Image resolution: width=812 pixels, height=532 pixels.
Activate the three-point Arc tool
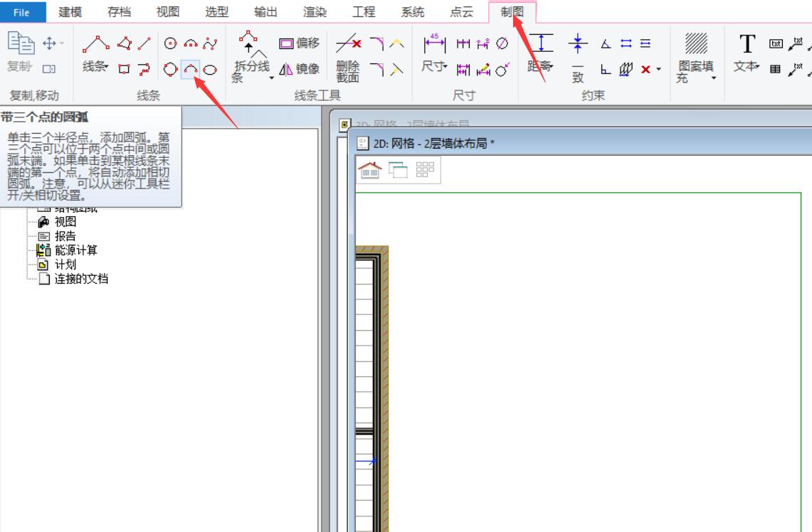pyautogui.click(x=191, y=69)
